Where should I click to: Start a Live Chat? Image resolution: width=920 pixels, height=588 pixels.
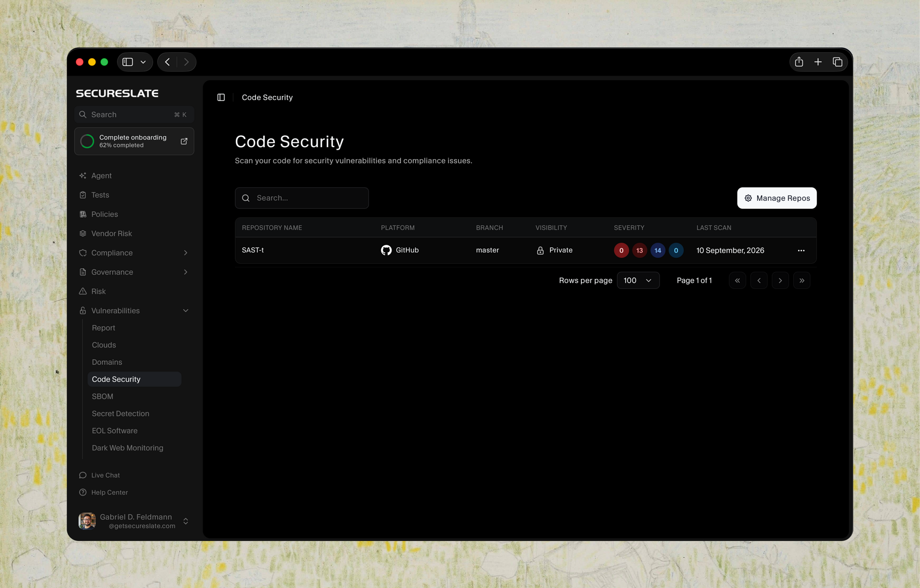[x=105, y=475]
